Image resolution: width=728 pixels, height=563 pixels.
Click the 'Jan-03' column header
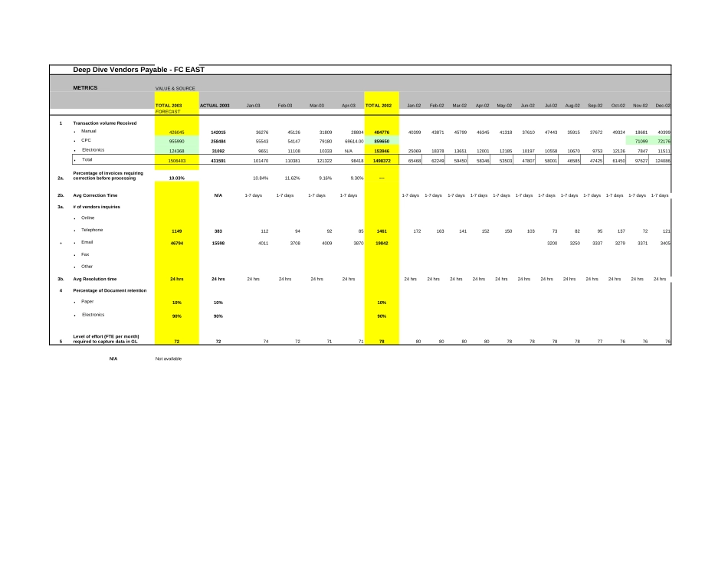(x=253, y=106)
